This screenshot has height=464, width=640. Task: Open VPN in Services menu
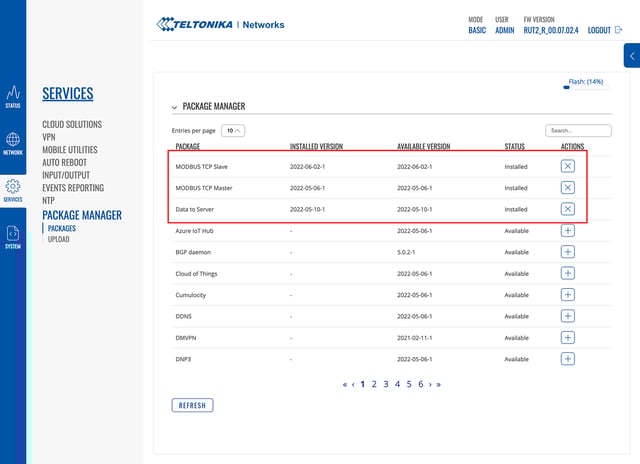49,137
